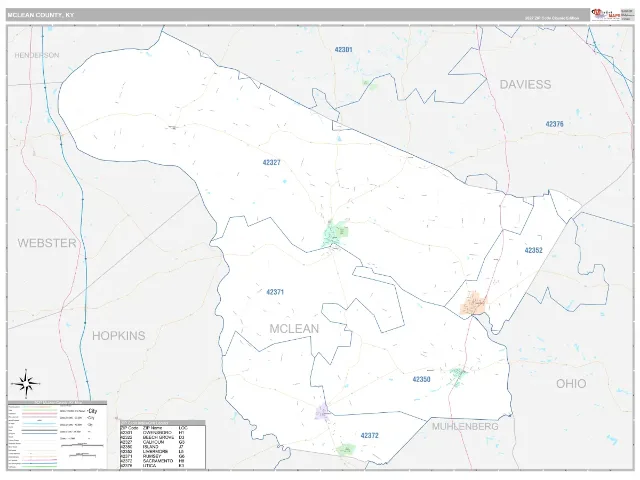Click the CALHOUN row in ZIP index table
640x480 pixels.
click(162, 442)
